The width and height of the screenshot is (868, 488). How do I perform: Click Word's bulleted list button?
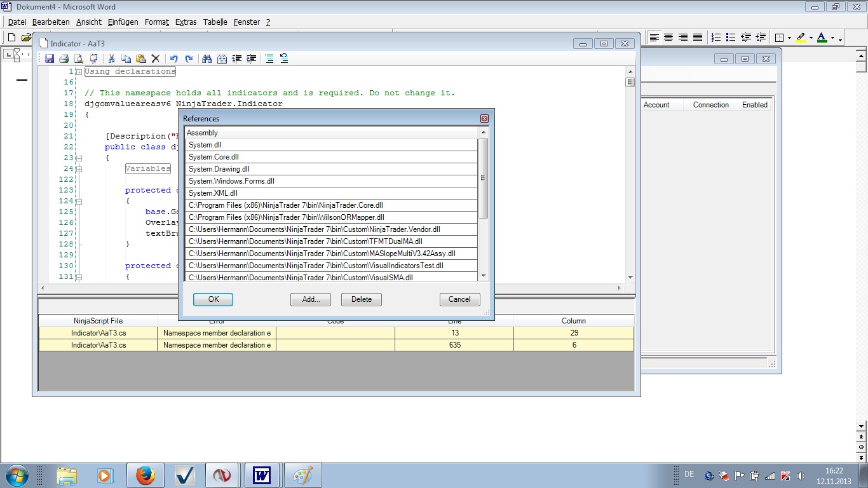[x=731, y=37]
